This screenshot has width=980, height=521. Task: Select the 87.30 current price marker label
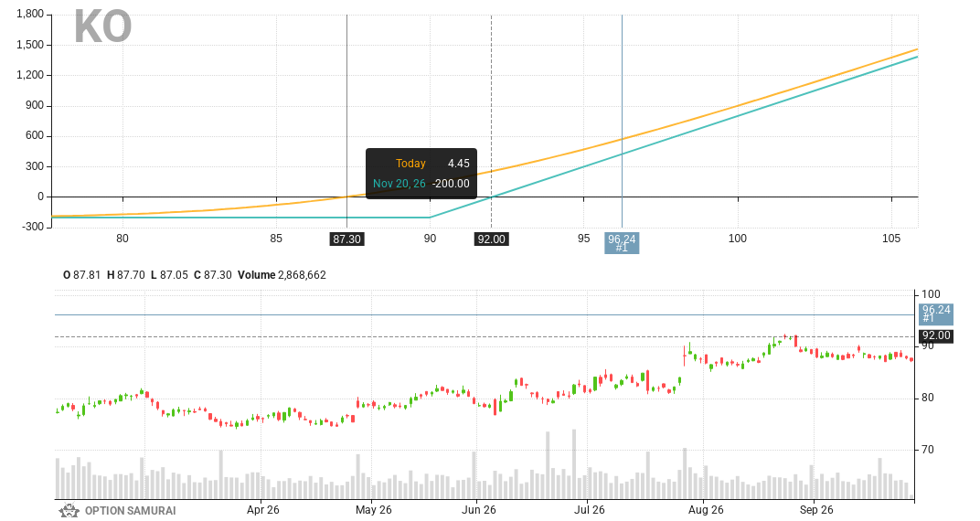click(x=346, y=239)
